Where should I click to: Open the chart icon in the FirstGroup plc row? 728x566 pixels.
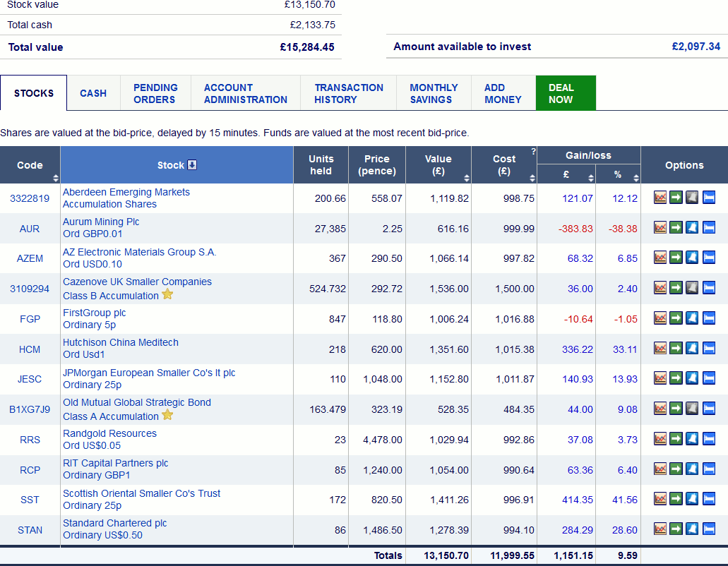(x=660, y=318)
